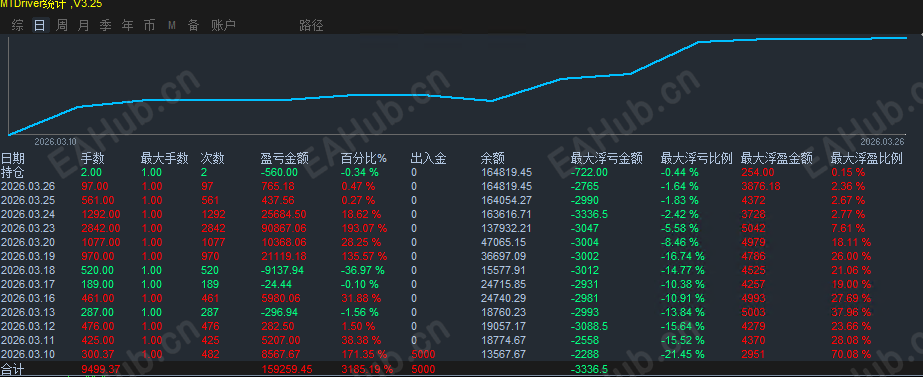This screenshot has height=377, width=923.
Task: Open the 周 weekly statistics tab
Action: pyautogui.click(x=62, y=25)
